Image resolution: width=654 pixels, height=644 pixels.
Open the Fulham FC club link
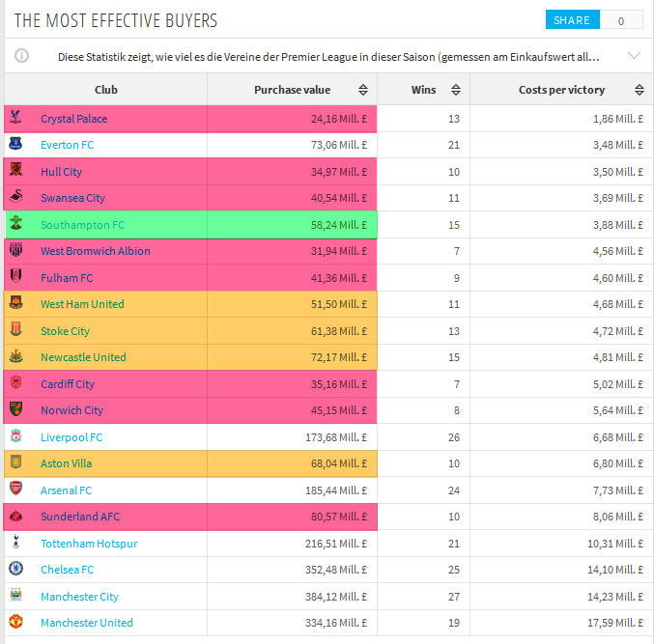coord(67,278)
